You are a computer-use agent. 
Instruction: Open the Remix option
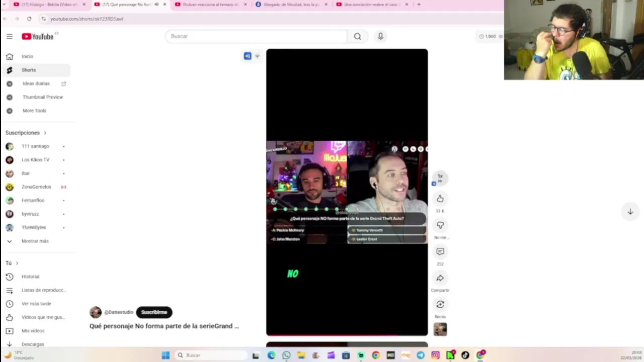[440, 304]
